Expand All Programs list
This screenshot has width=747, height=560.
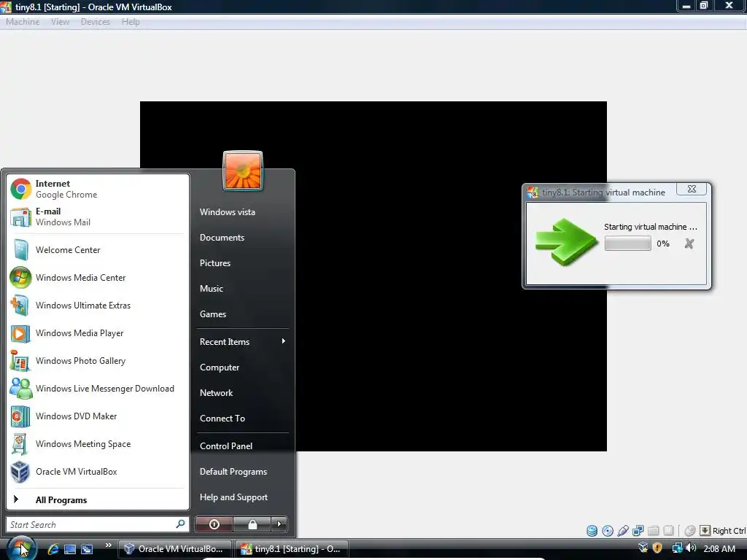pyautogui.click(x=98, y=500)
